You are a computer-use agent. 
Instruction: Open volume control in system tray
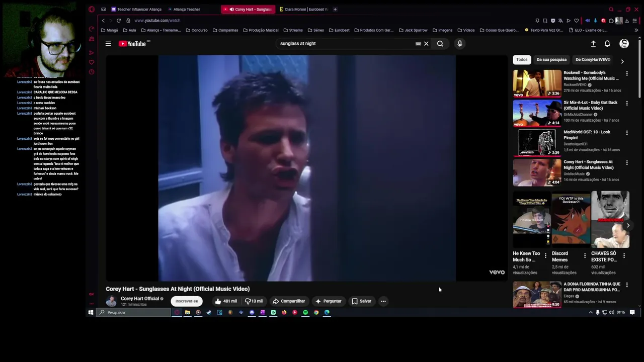click(612, 313)
